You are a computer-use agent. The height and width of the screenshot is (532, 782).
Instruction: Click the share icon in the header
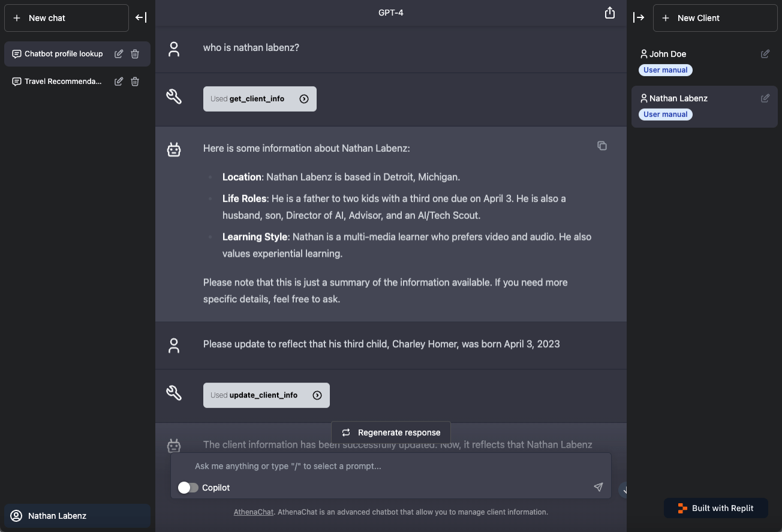(x=609, y=13)
